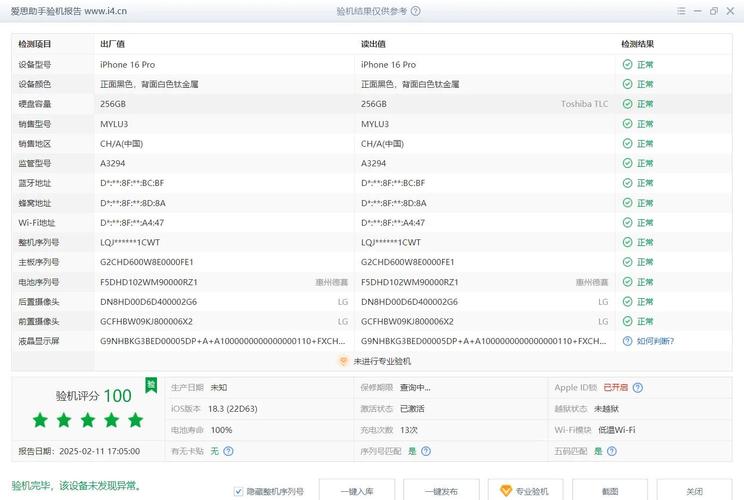This screenshot has width=744, height=500.
Task: Click the 截图 button
Action: 610,491
